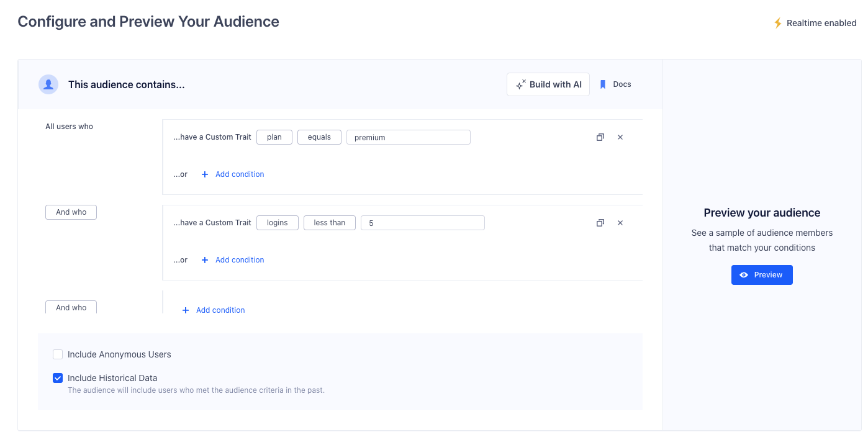Toggle the Include Historical Data checkbox label

click(x=112, y=377)
